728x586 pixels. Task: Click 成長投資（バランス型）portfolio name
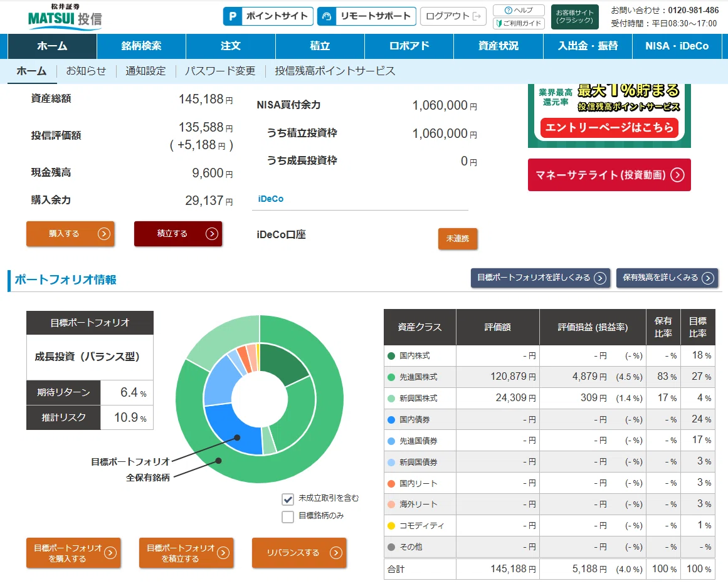tap(87, 357)
